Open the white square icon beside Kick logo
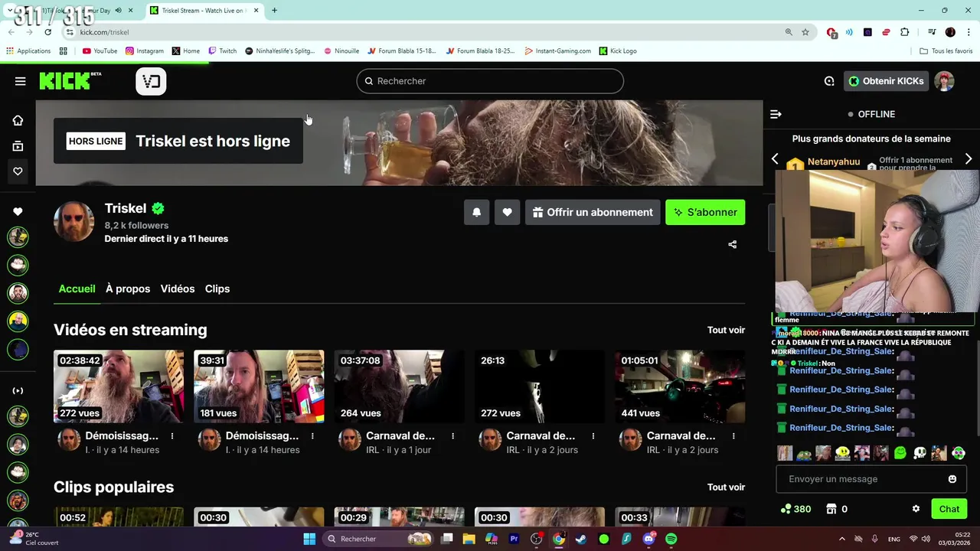The image size is (980, 551). pyautogui.click(x=151, y=81)
